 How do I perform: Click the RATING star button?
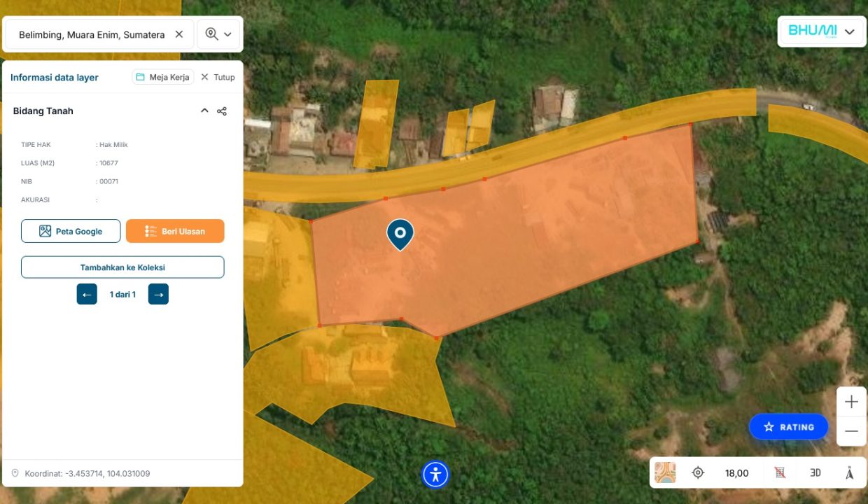[788, 426]
